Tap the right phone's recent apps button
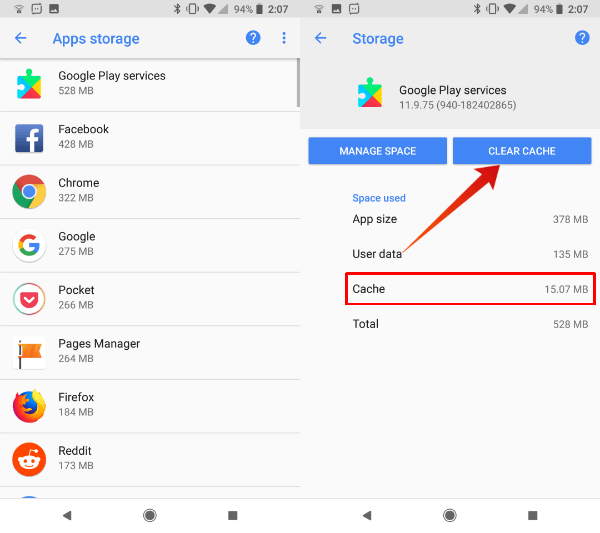The height and width of the screenshot is (533, 600). click(533, 515)
